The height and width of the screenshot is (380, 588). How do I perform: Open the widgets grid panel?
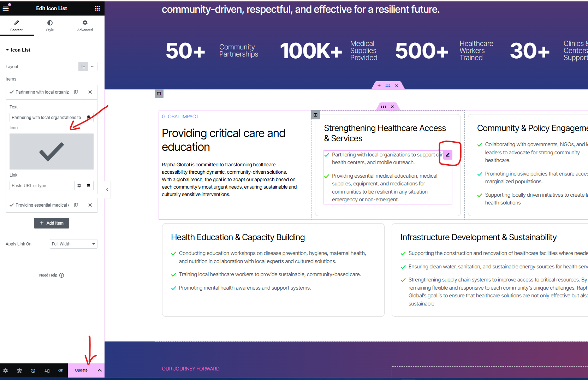[x=97, y=8]
